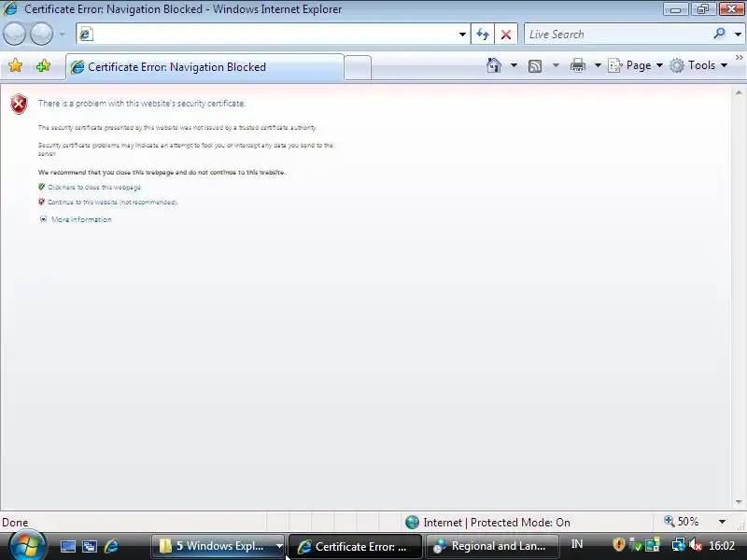This screenshot has width=747, height=560.
Task: Click the 16:02 taskbar clock
Action: pyautogui.click(x=721, y=545)
